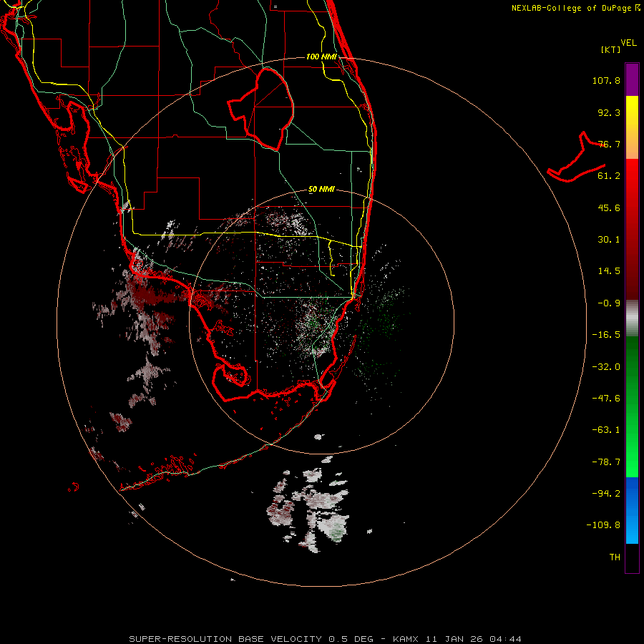
Task: Select the 76.7 legend value
Action: 609,144
